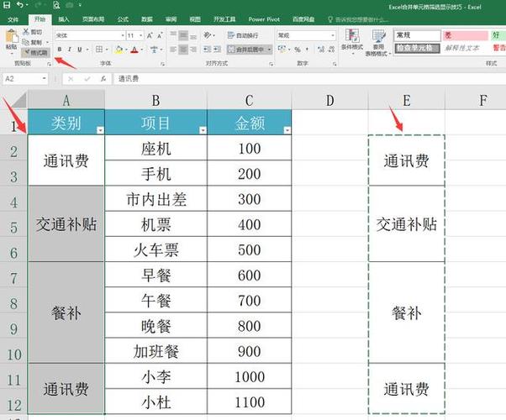
Task: Click the decrease indent icon
Action: [x=207, y=50]
